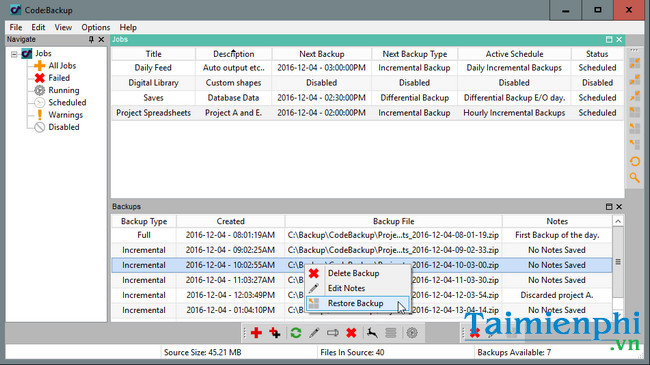Choose Delete Backup from context menu
The image size is (650, 365).
pyautogui.click(x=358, y=273)
